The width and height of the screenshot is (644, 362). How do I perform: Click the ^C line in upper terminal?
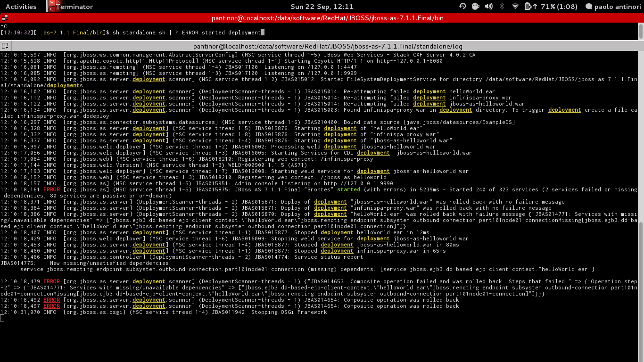3,26
